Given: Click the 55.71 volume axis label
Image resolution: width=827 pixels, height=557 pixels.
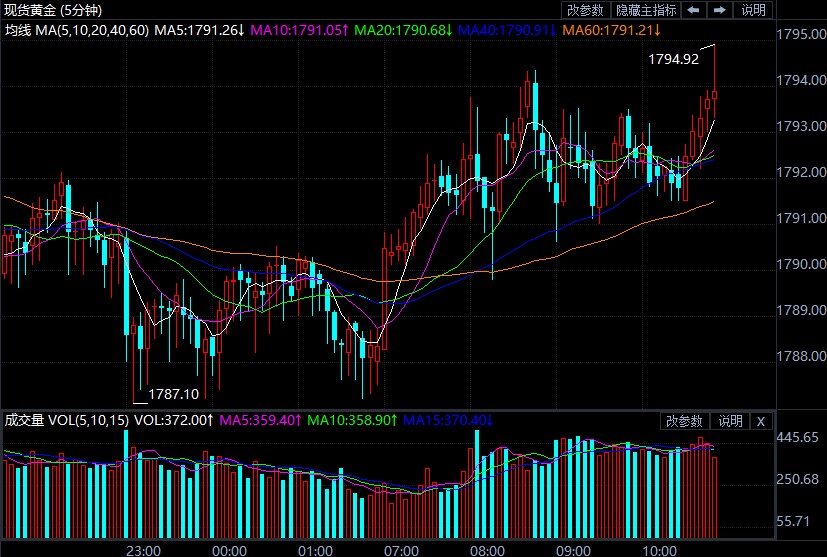Looking at the screenshot, I should coord(793,522).
